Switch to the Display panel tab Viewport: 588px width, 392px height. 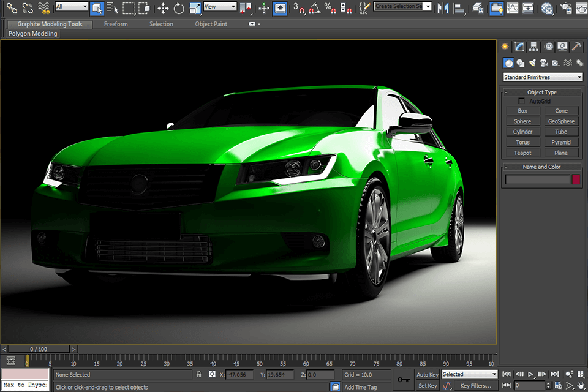coord(562,47)
